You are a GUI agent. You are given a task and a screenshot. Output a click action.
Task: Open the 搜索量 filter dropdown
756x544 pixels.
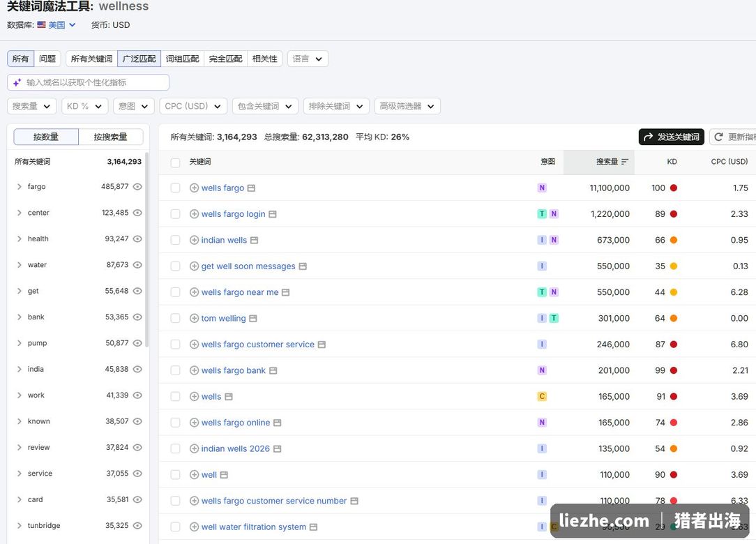click(x=32, y=106)
